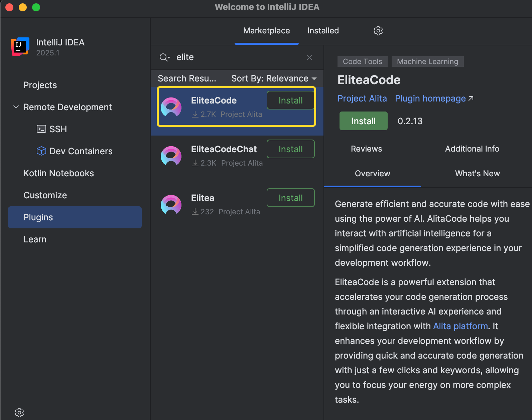The image size is (532, 420).
Task: Open the What's New tab
Action: click(477, 174)
